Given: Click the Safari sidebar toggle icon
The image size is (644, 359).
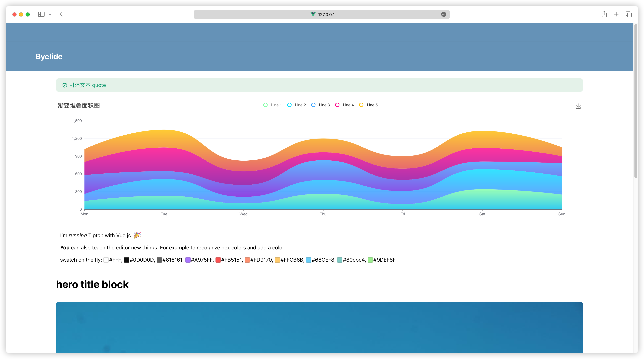Looking at the screenshot, I should (41, 14).
